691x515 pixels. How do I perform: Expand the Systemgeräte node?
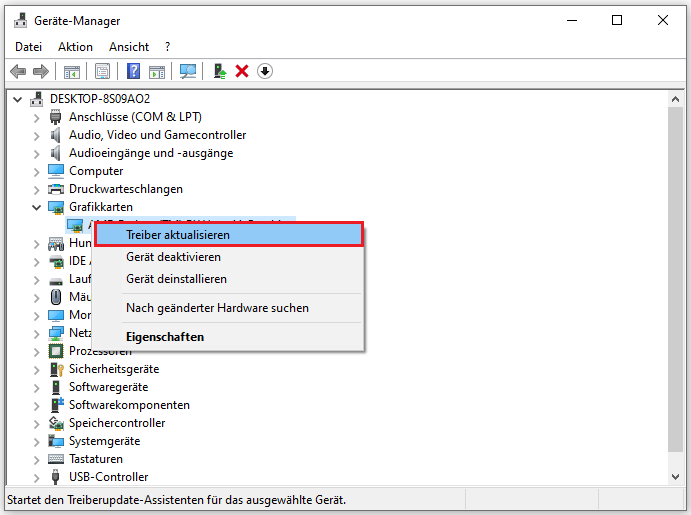point(37,442)
